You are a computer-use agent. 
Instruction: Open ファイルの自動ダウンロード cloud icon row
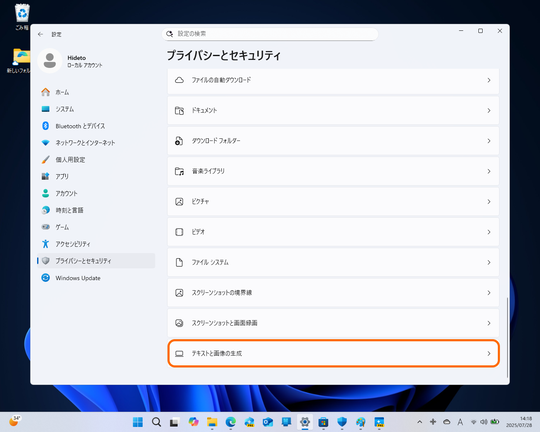click(333, 80)
